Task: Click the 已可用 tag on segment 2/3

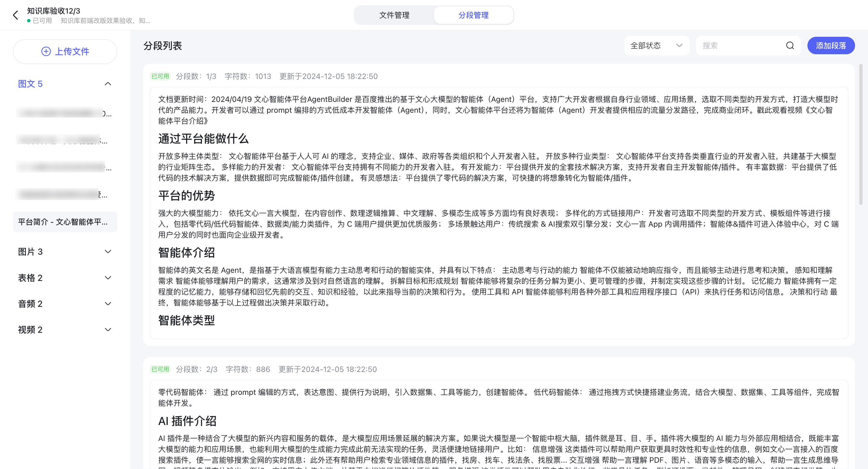Action: tap(160, 369)
